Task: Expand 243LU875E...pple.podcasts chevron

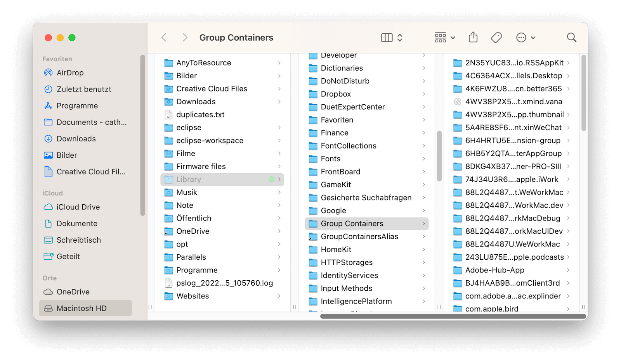Action: 568,257
